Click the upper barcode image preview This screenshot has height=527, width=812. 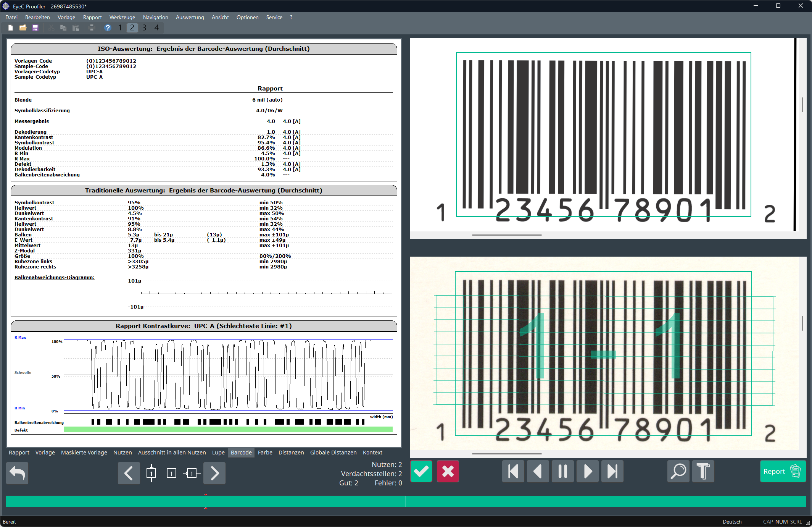pyautogui.click(x=604, y=134)
